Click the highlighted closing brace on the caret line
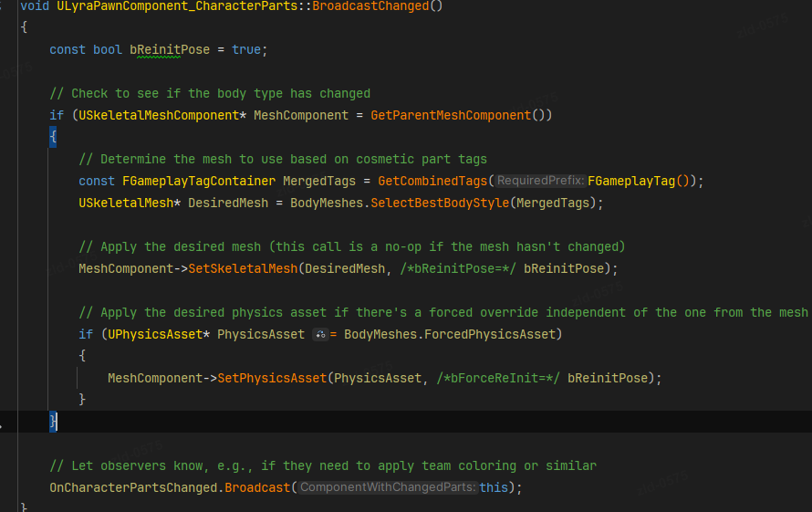The height and width of the screenshot is (512, 812). [53, 422]
